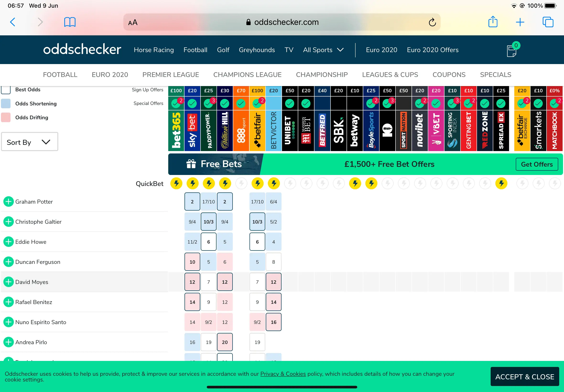Switch to the Premier League tab

coord(171,75)
